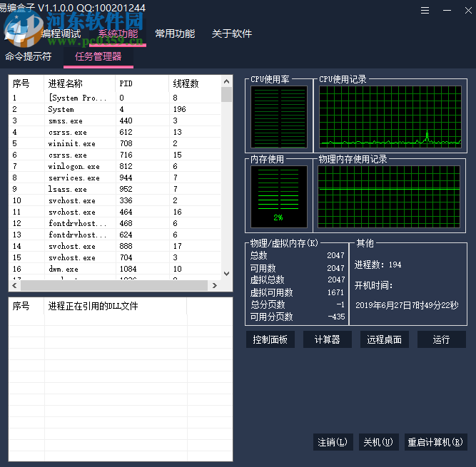Click the 序号 header in process list
Viewport: 476px width, 467px height.
pos(26,83)
